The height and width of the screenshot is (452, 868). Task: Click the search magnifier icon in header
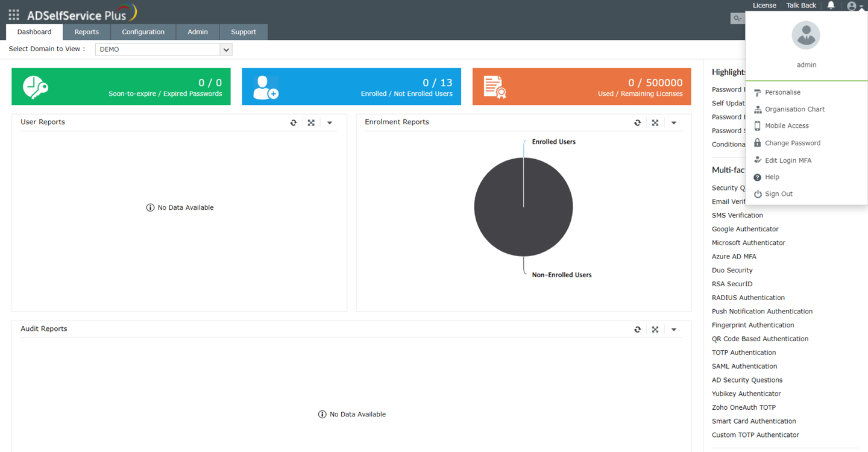click(x=737, y=19)
